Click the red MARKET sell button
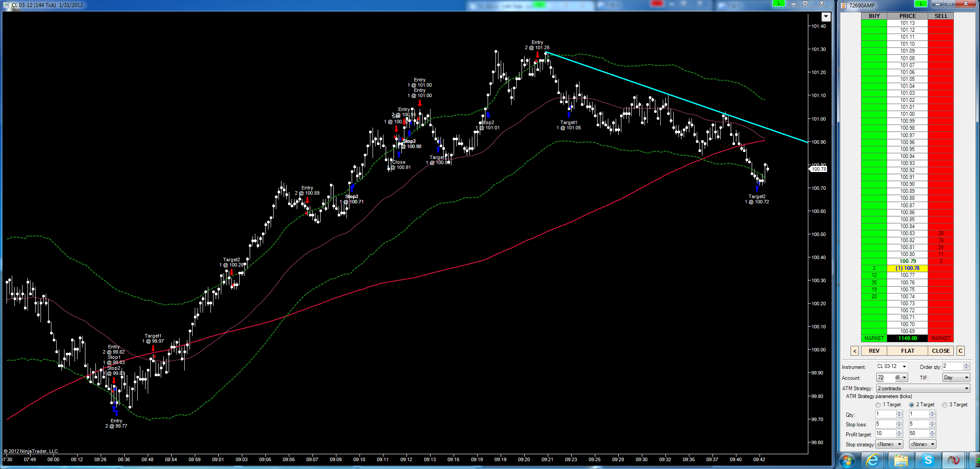Viewport: 980px width, 469px height. [x=941, y=338]
